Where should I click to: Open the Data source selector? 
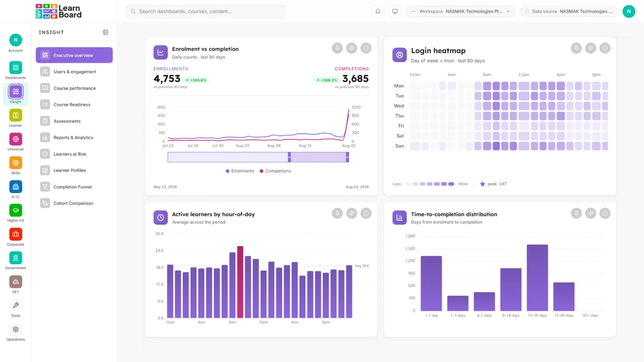click(569, 12)
